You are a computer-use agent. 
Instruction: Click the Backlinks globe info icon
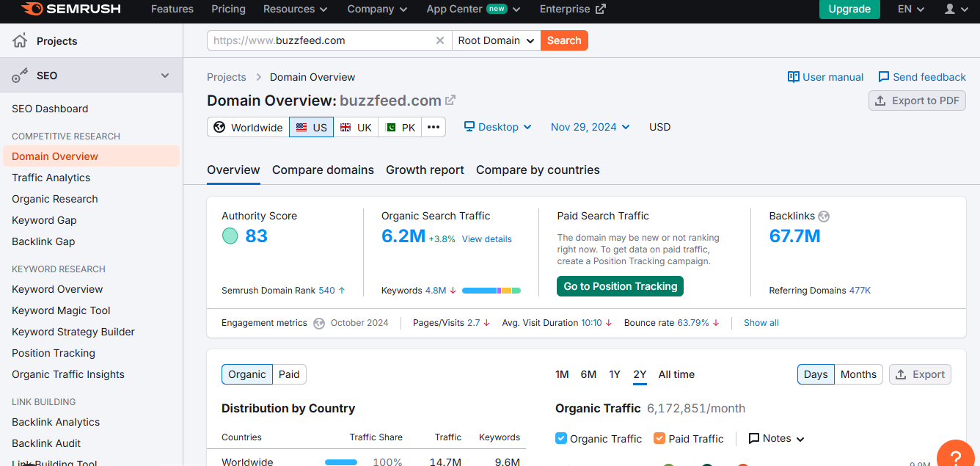824,216
